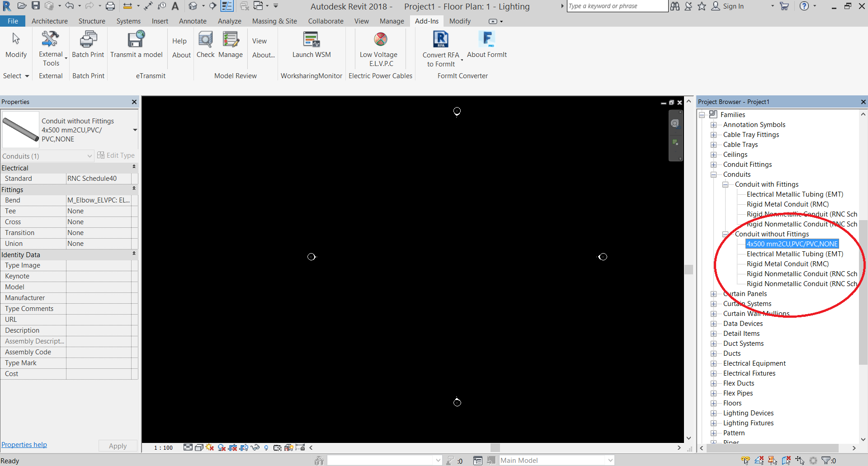This screenshot has width=868, height=466.
Task: Click the Switch Windows icon
Action: click(x=259, y=6)
